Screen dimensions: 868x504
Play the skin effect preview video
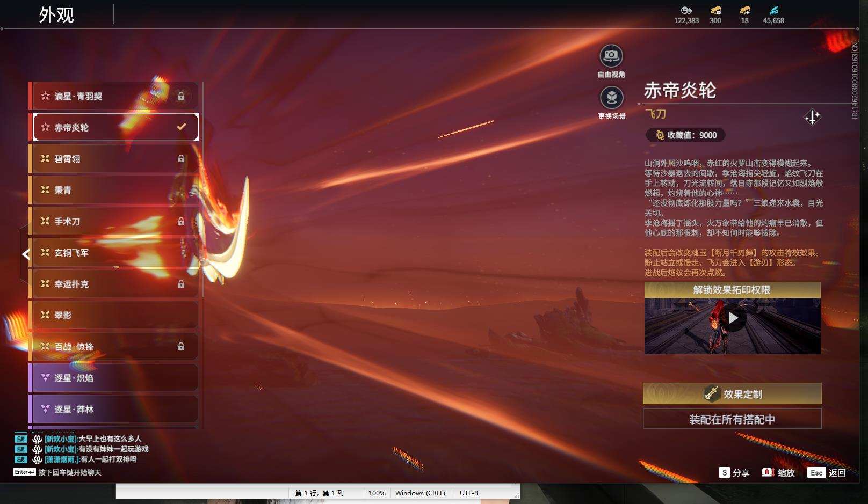pyautogui.click(x=733, y=318)
